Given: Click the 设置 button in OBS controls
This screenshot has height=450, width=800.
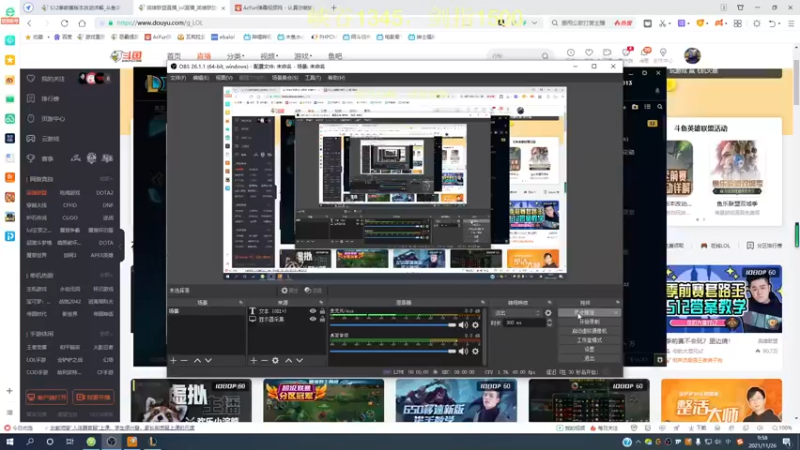Looking at the screenshot, I should pyautogui.click(x=589, y=349).
